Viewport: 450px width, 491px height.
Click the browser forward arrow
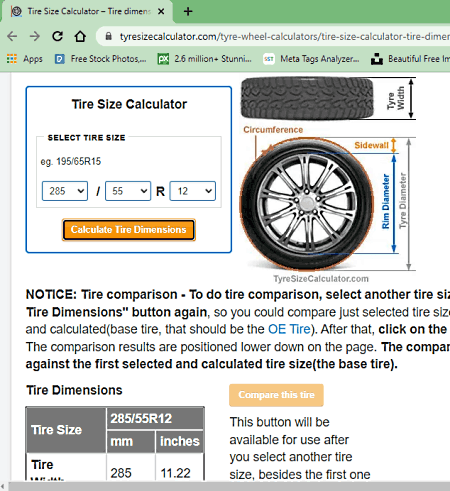(x=35, y=36)
